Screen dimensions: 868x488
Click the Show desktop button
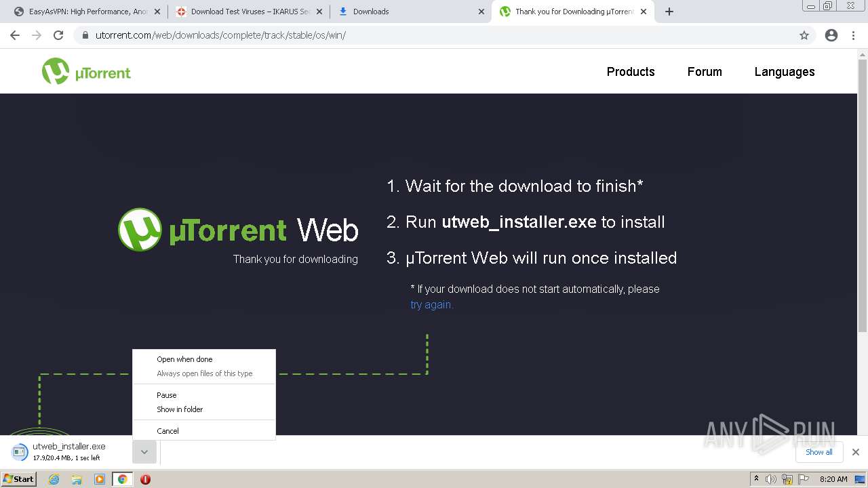point(860,479)
